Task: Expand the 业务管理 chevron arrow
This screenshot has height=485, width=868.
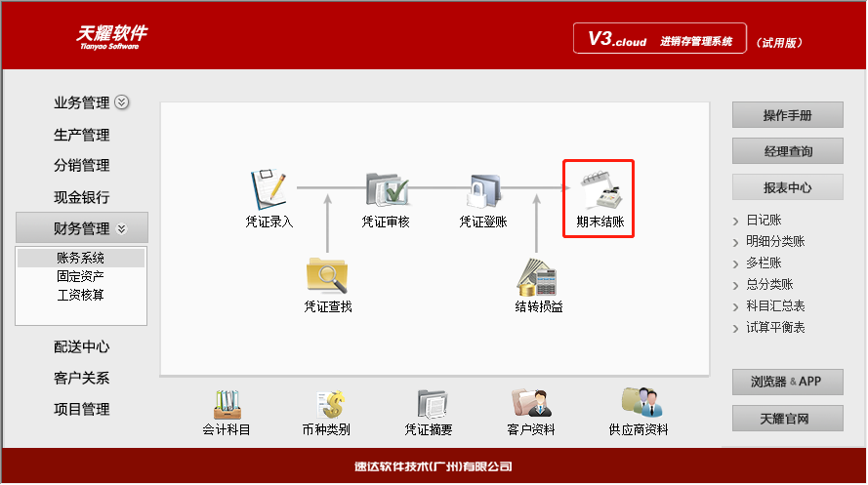Action: (x=122, y=102)
